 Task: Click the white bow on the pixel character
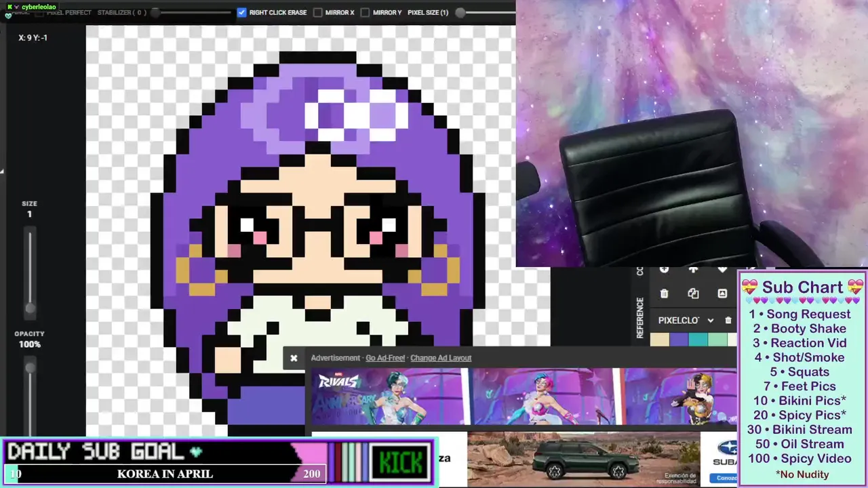coord(357,115)
